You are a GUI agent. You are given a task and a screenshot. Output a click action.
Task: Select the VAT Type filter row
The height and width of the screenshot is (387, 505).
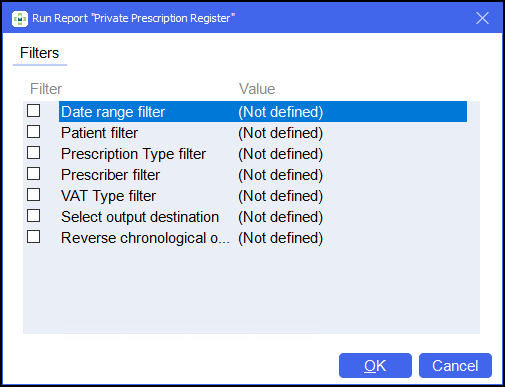click(263, 196)
